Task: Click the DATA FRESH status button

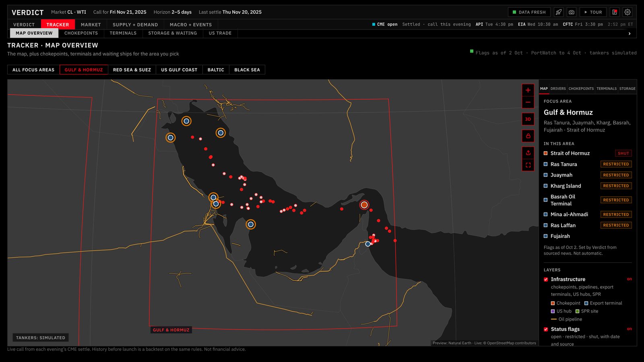Action: coord(529,12)
